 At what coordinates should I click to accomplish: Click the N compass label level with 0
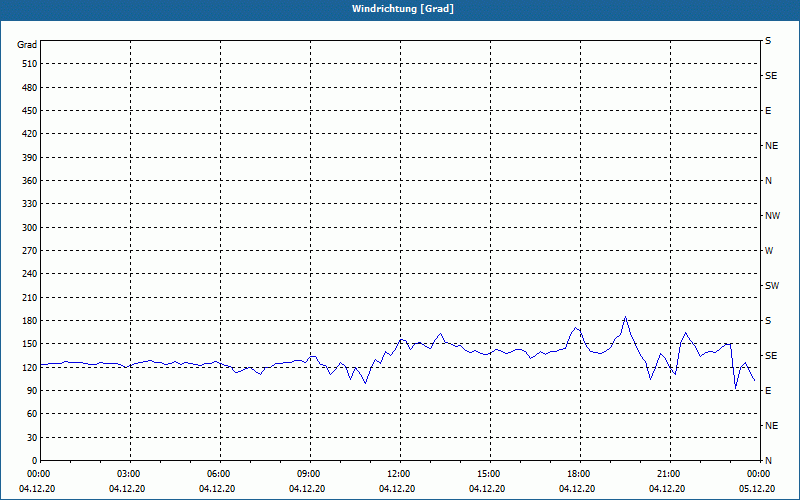pyautogui.click(x=769, y=460)
